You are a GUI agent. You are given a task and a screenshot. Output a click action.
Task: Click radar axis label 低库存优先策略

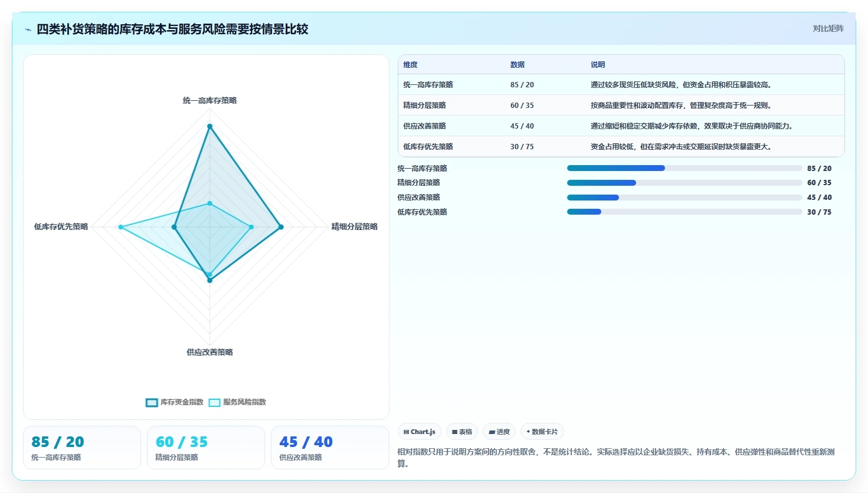61,227
